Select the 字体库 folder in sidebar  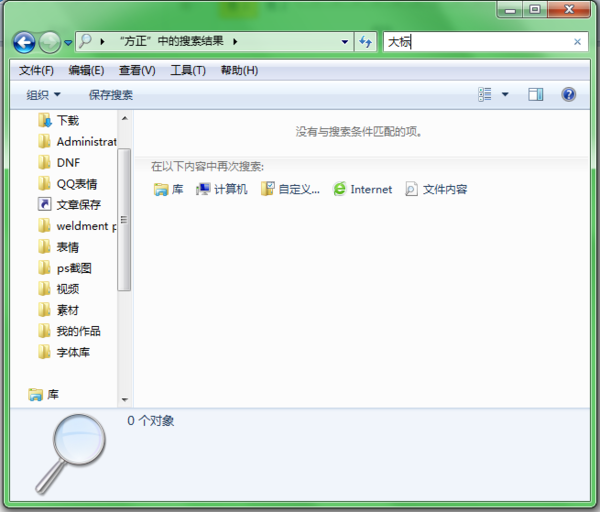[x=64, y=352]
